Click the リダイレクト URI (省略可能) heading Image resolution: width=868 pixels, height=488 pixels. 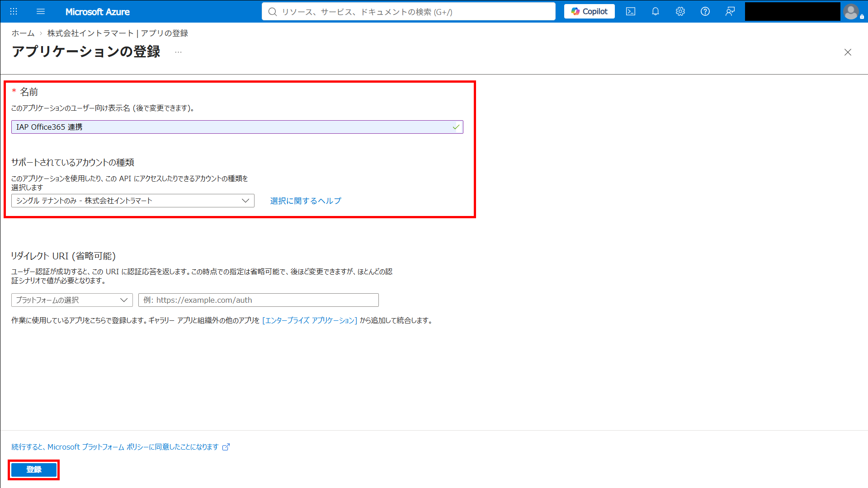tap(63, 256)
